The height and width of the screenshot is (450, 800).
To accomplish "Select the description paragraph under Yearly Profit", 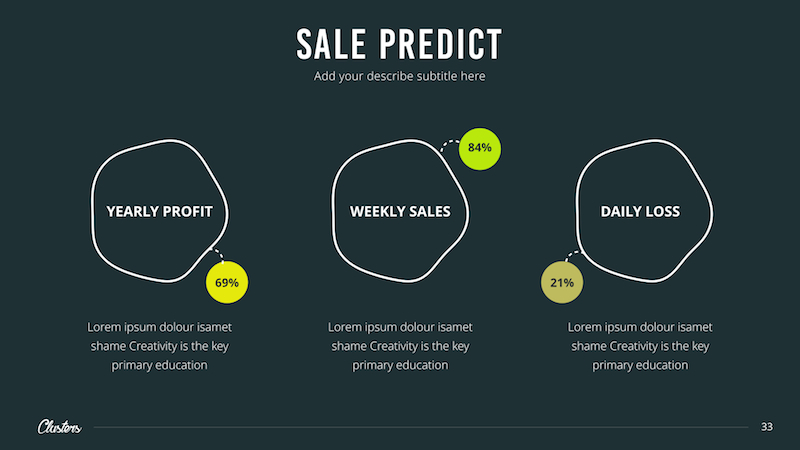I will pos(160,346).
